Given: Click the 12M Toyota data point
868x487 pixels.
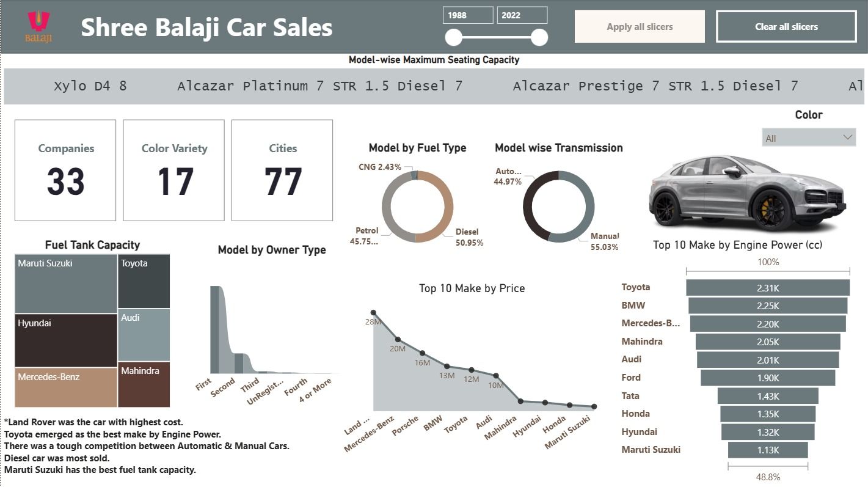Looking at the screenshot, I should coord(472,370).
